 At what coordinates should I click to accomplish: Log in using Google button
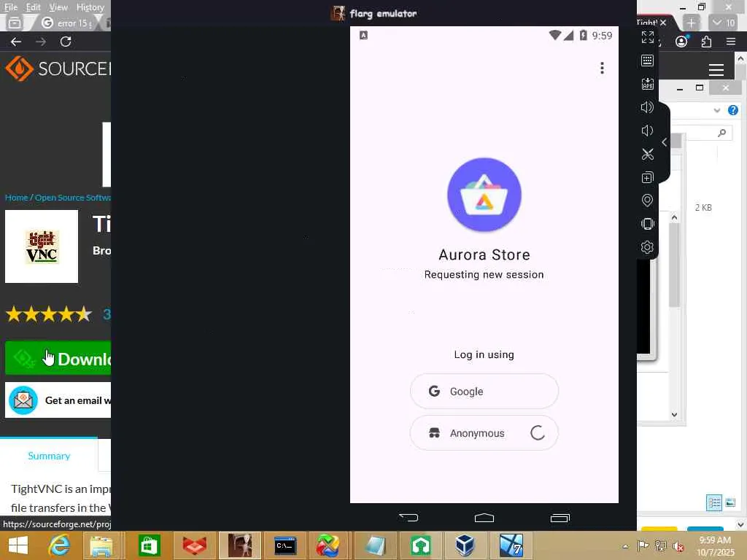(484, 391)
